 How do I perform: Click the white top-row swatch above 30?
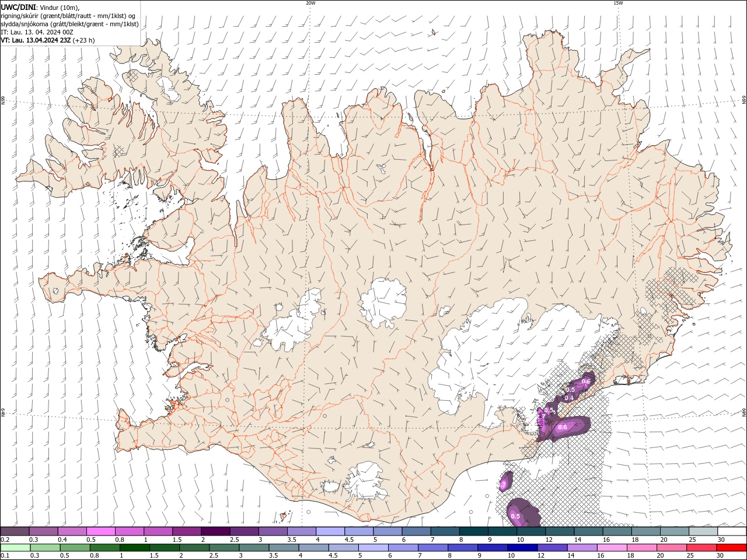732,531
